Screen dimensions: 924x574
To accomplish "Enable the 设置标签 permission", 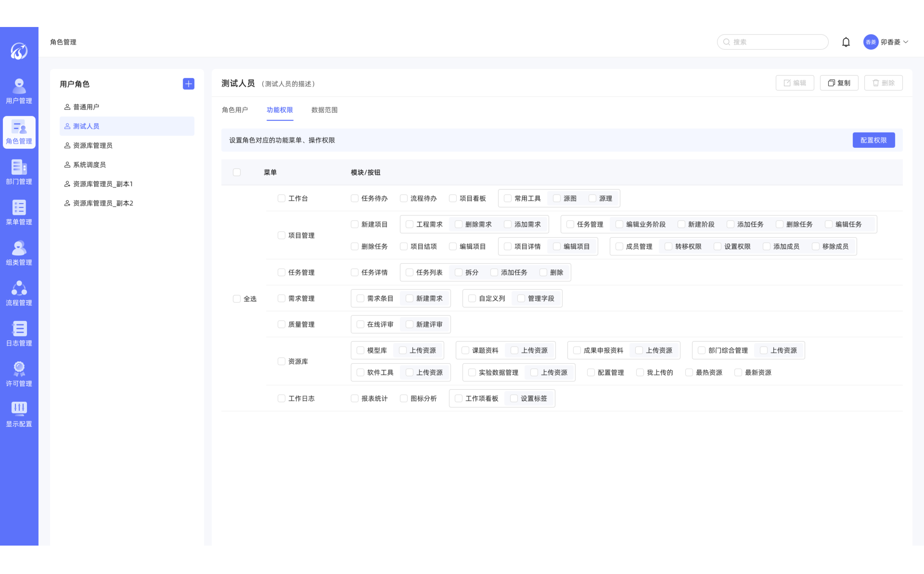I will (x=514, y=398).
